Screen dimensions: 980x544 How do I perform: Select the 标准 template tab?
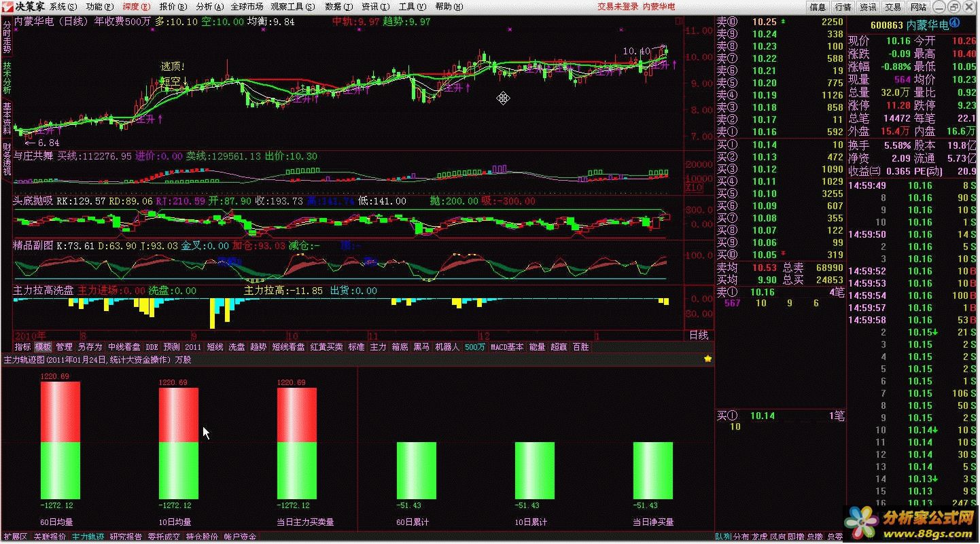point(356,346)
